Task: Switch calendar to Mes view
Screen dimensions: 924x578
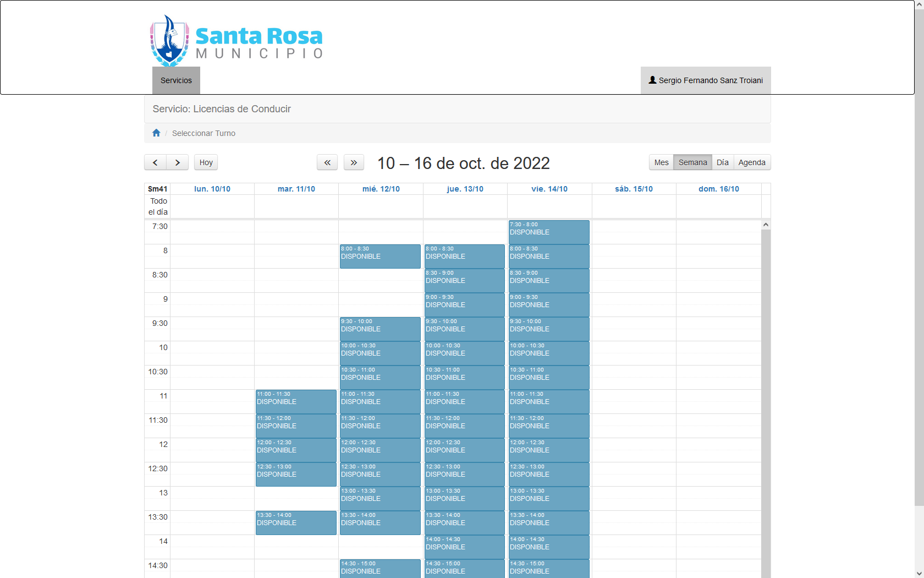Action: tap(661, 162)
